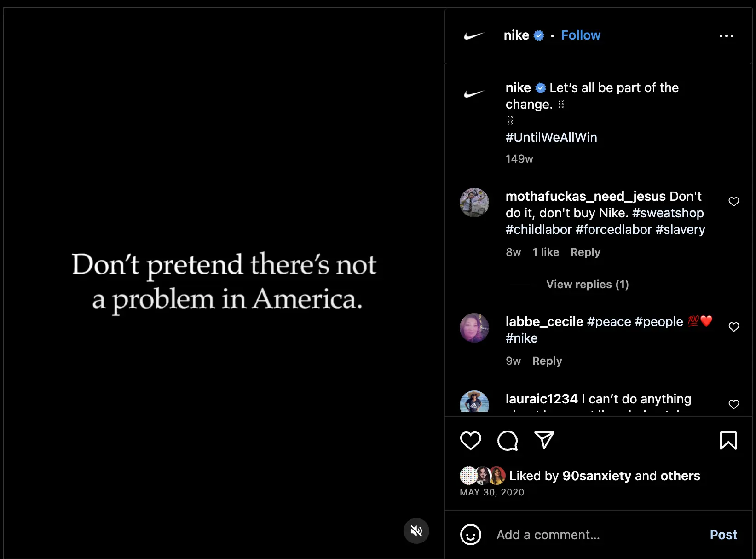Image resolution: width=756 pixels, height=559 pixels.
Task: Click Nike's profile picture in the header
Action: [474, 35]
